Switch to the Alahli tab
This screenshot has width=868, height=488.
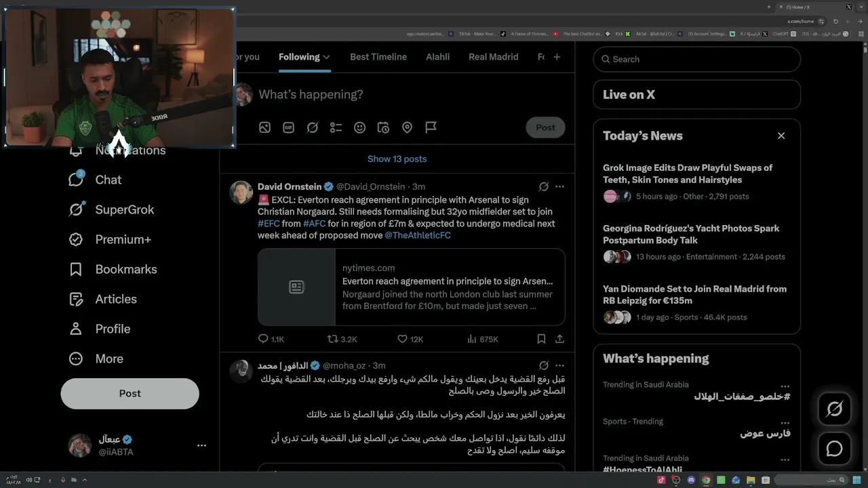(x=437, y=57)
